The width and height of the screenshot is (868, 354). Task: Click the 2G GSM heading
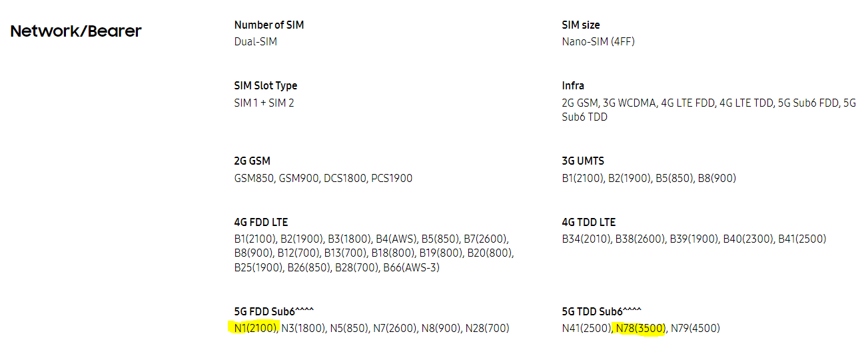tap(252, 161)
